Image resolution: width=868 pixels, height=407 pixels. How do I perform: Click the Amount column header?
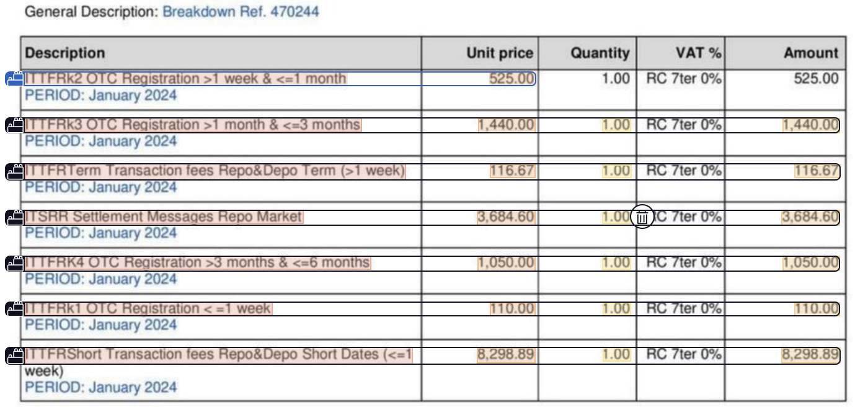[x=811, y=53]
